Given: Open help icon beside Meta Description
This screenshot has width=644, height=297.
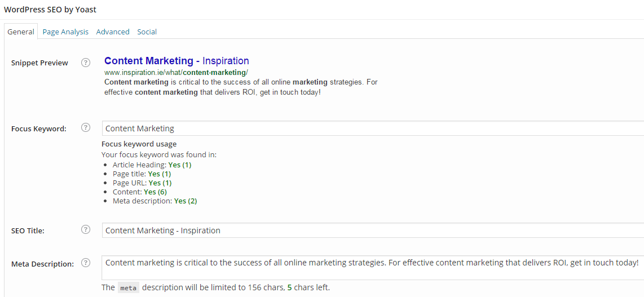Looking at the screenshot, I should [85, 263].
